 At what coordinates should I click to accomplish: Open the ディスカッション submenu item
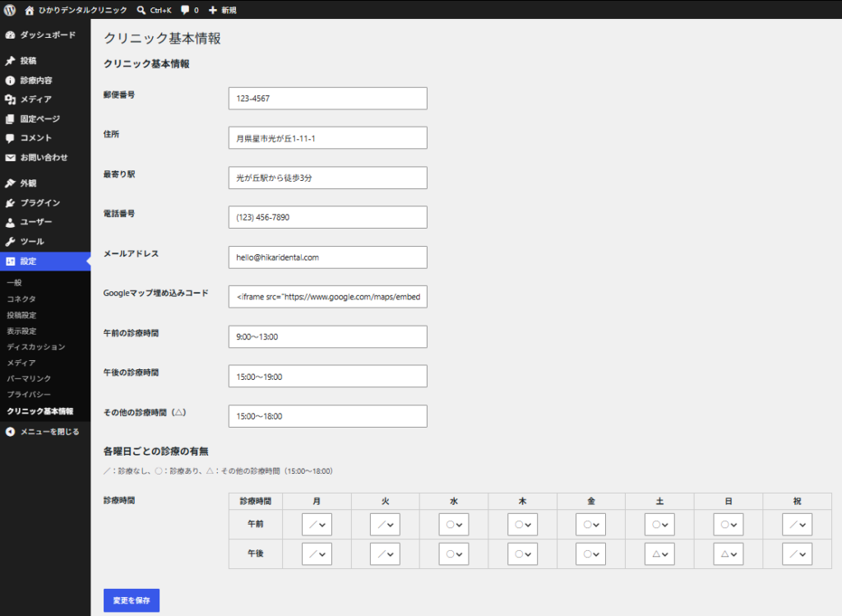click(35, 347)
